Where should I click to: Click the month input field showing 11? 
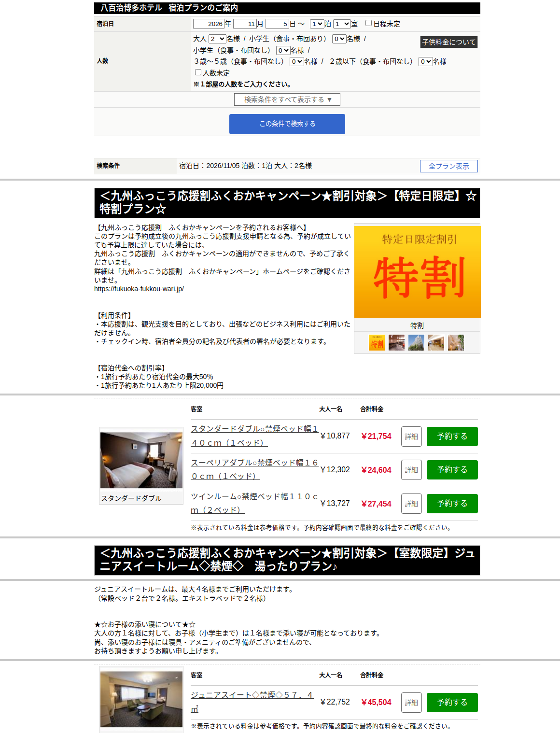(x=245, y=24)
